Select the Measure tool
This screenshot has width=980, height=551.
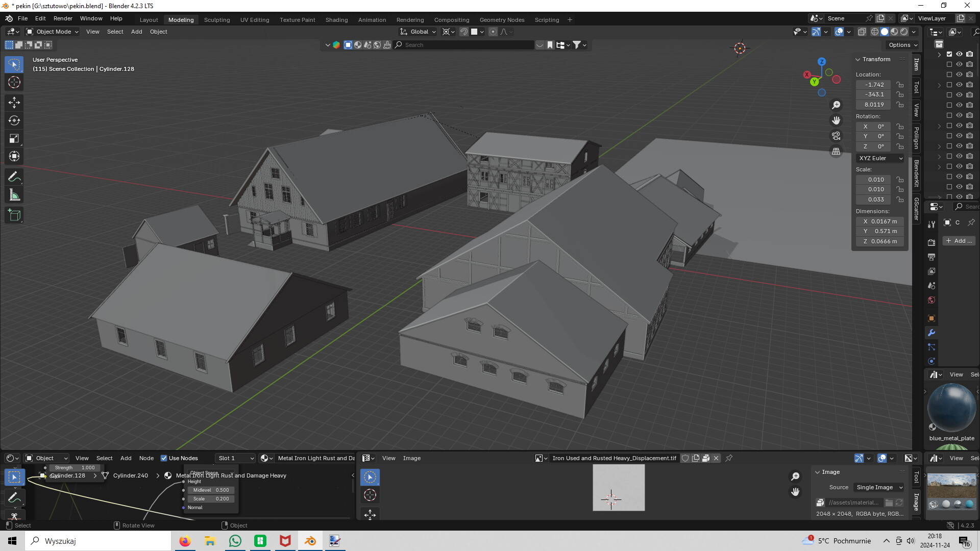tap(14, 195)
